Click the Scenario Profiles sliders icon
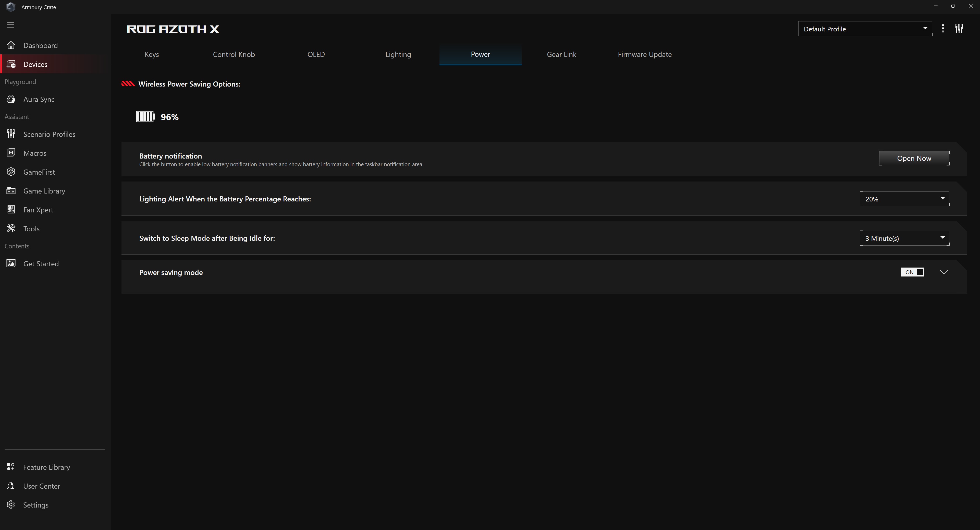The height and width of the screenshot is (530, 980). pyautogui.click(x=11, y=134)
